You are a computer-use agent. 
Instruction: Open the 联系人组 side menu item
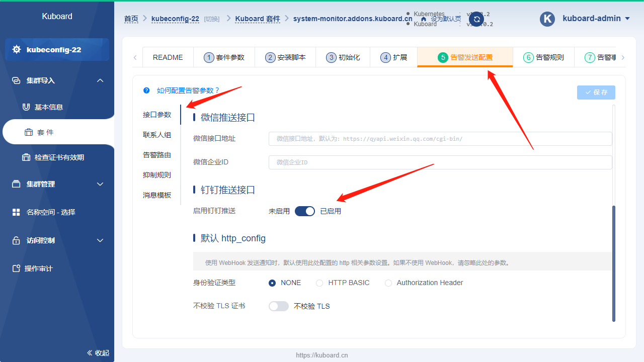[x=157, y=135]
